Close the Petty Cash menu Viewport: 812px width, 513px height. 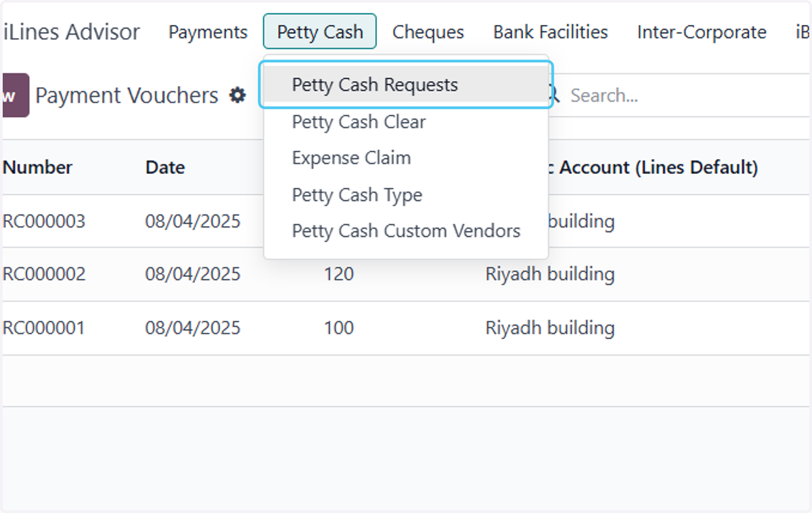pyautogui.click(x=320, y=32)
